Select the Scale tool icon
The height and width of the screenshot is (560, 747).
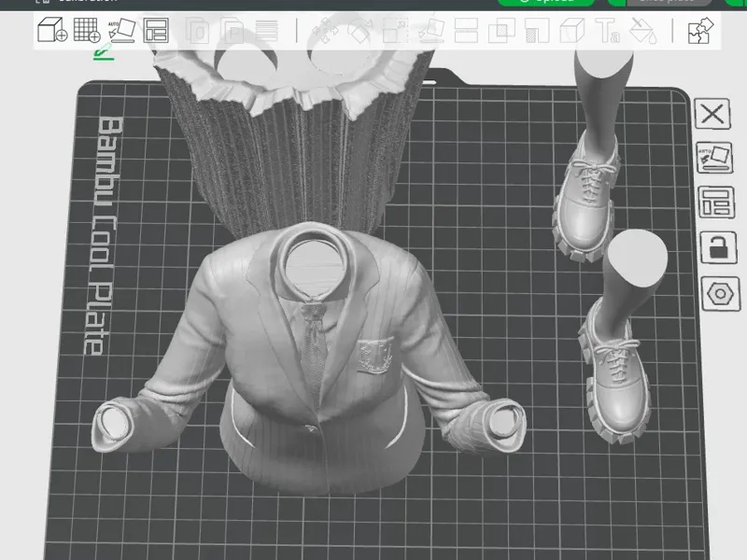pos(395,31)
